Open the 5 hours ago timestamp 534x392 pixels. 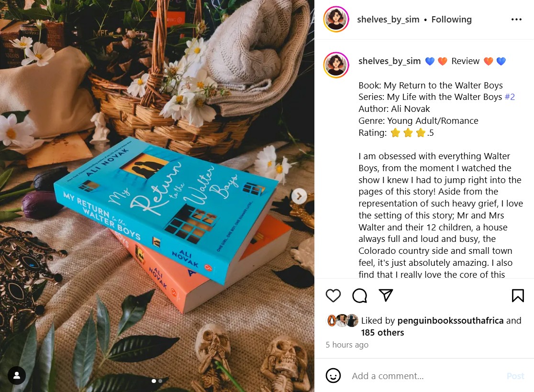(x=347, y=345)
